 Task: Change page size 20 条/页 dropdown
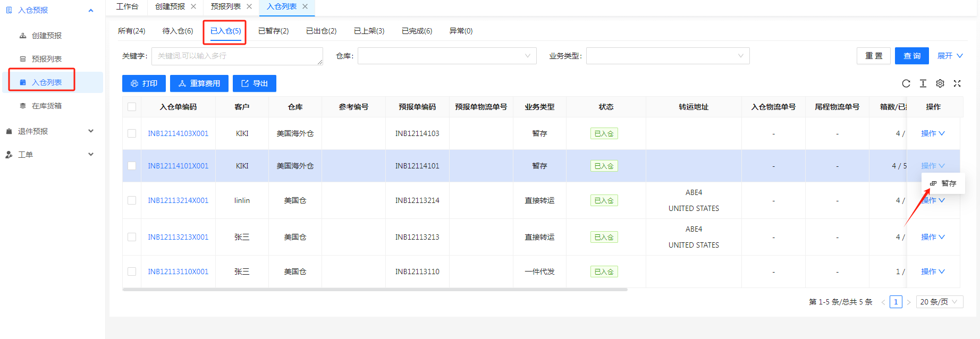939,302
